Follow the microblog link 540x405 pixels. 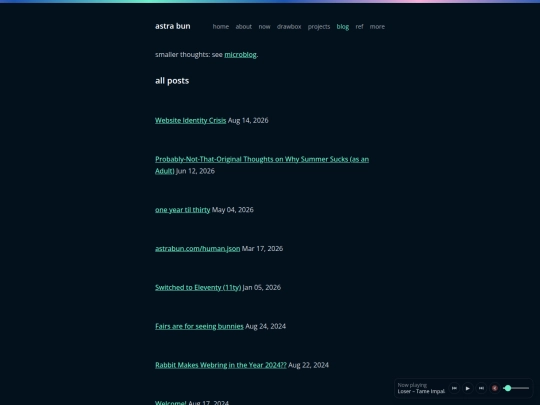tap(240, 54)
